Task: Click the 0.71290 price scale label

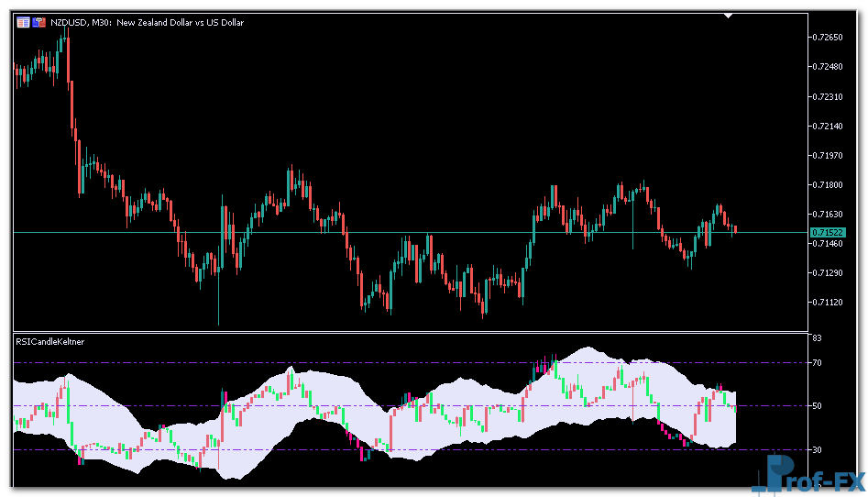Action: click(828, 272)
